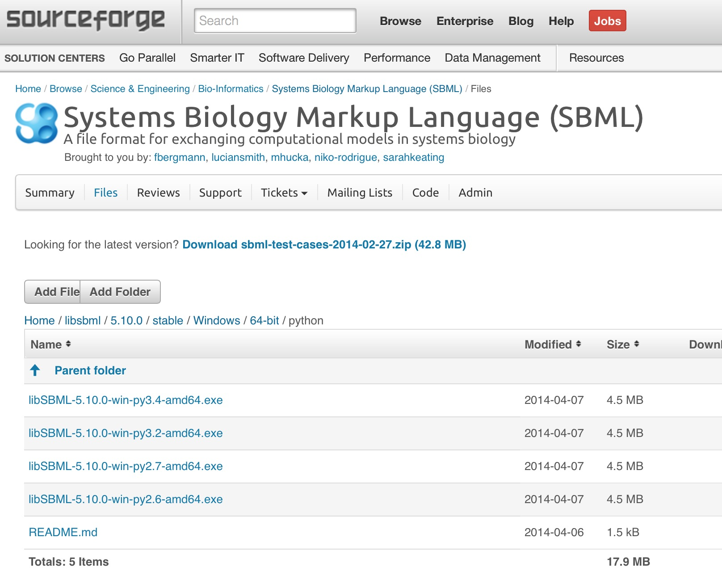Click the sort arrows next to Modified
The height and width of the screenshot is (588, 722).
pyautogui.click(x=579, y=344)
